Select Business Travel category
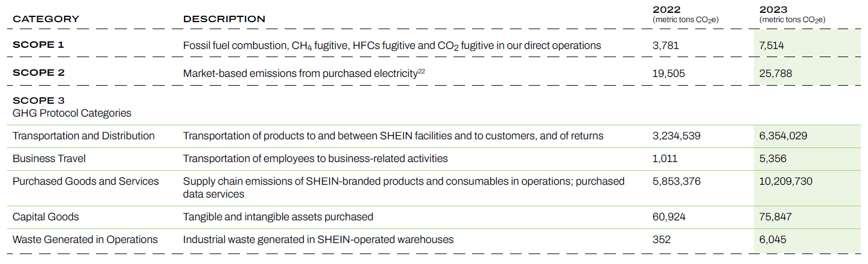 49,159
